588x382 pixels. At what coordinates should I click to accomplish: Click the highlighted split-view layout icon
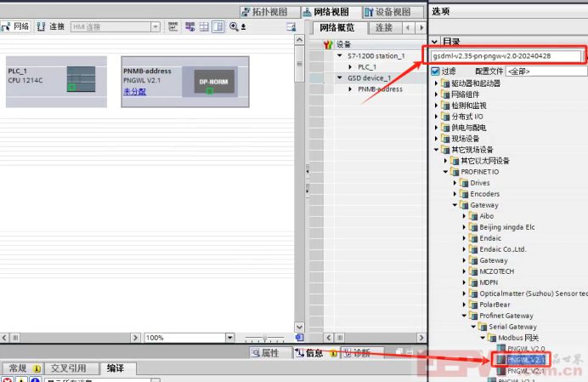[x=218, y=26]
